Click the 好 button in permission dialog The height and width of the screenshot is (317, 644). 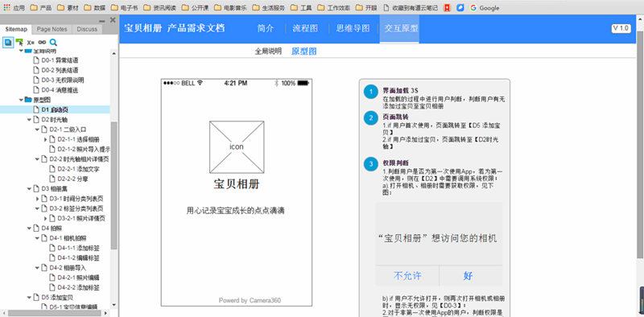coord(469,276)
